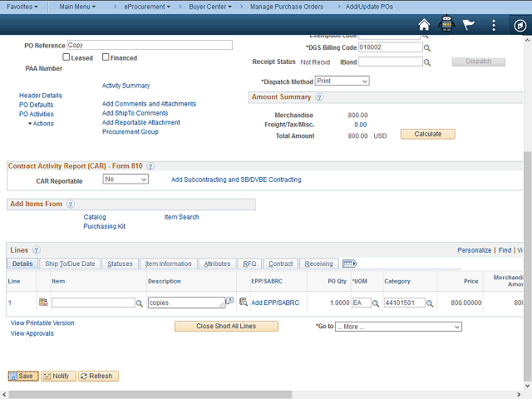Open notifications flag icon
Screen dimensions: 532x399
tap(469, 25)
